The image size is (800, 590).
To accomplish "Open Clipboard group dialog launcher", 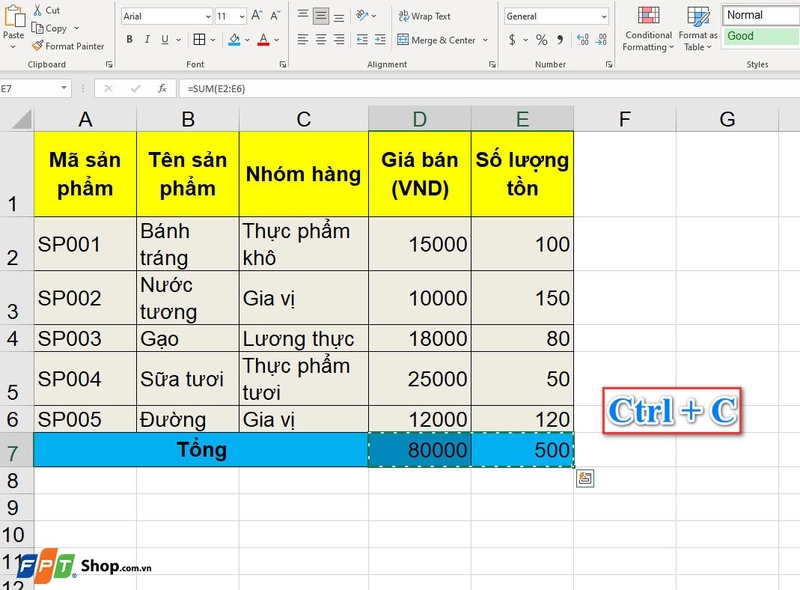I will tap(109, 64).
